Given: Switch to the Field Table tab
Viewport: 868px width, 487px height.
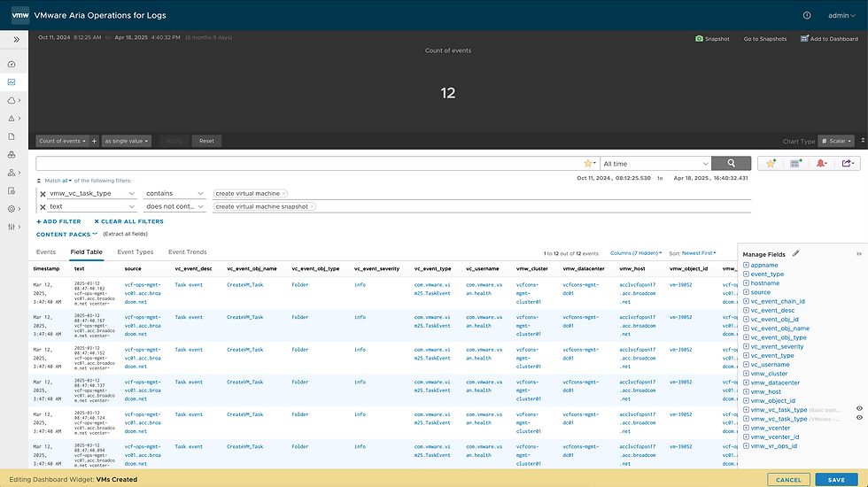Looking at the screenshot, I should tap(87, 251).
